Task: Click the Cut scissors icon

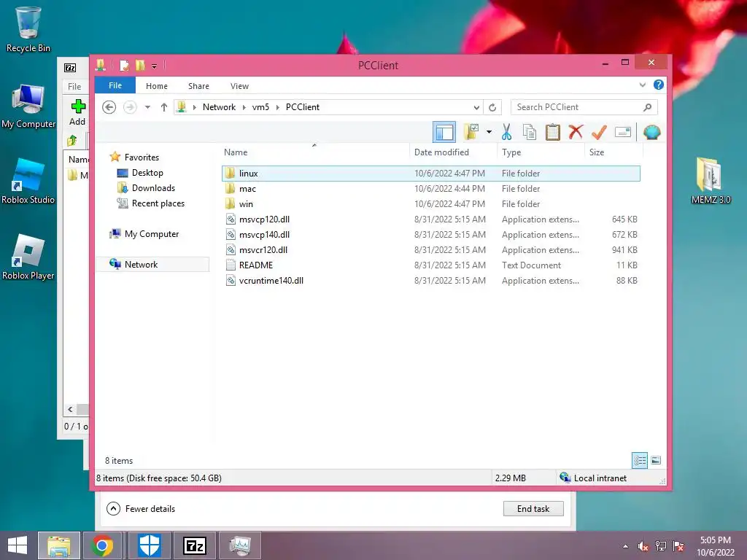Action: 506,132
